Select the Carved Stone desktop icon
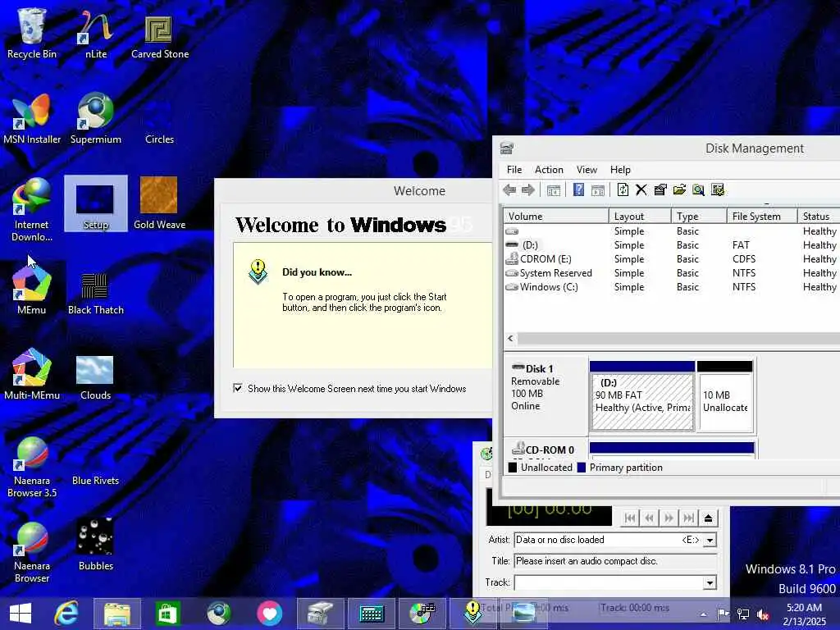The image size is (840, 630). click(x=160, y=36)
